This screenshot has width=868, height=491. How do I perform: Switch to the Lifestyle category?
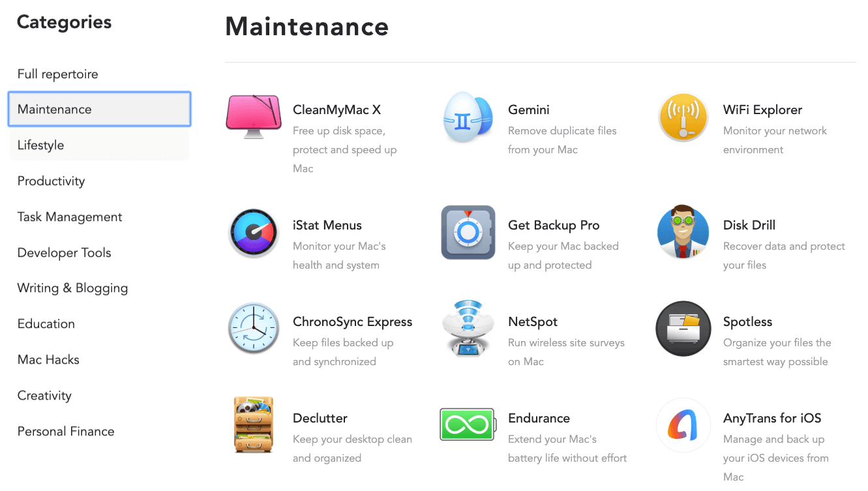[40, 145]
